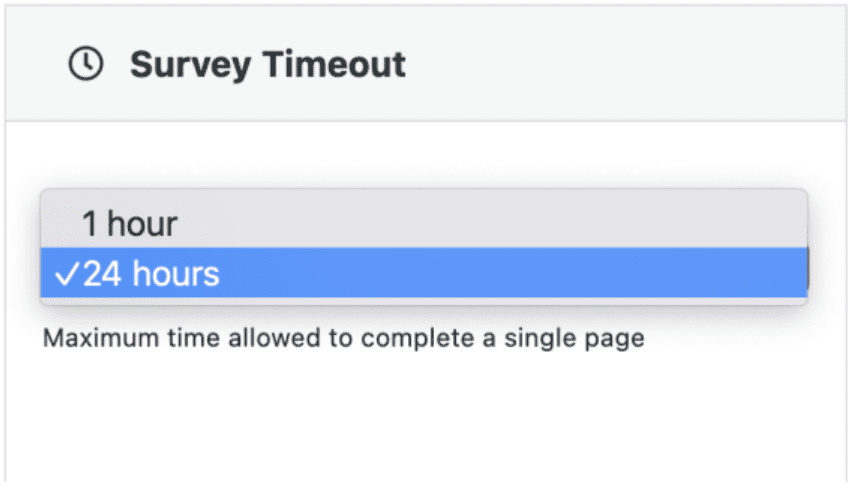Keep survey timeout at 24 hours
Image resolution: width=850 pixels, height=490 pixels.
(150, 274)
